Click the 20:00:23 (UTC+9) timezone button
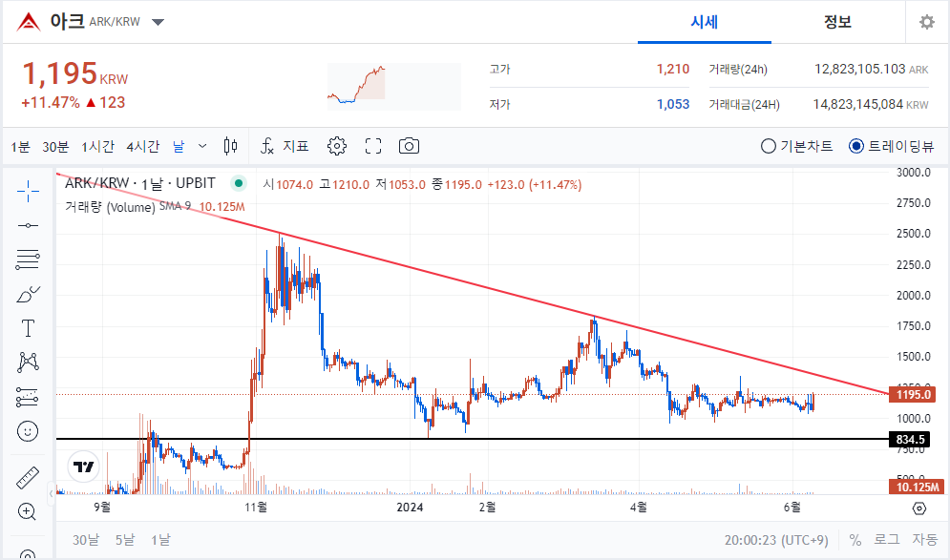950x560 pixels. click(x=776, y=539)
